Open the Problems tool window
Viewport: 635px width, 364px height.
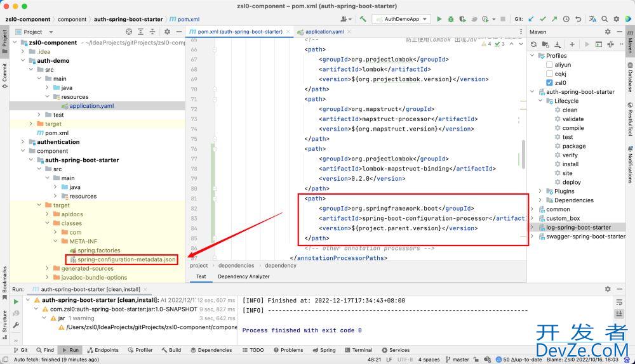[x=288, y=350]
